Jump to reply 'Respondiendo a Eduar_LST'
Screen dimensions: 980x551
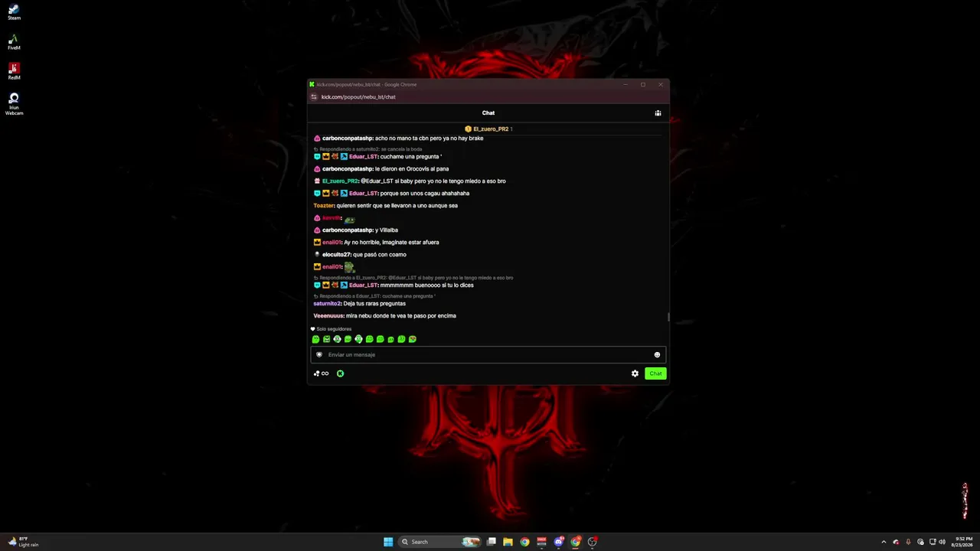pyautogui.click(x=374, y=296)
